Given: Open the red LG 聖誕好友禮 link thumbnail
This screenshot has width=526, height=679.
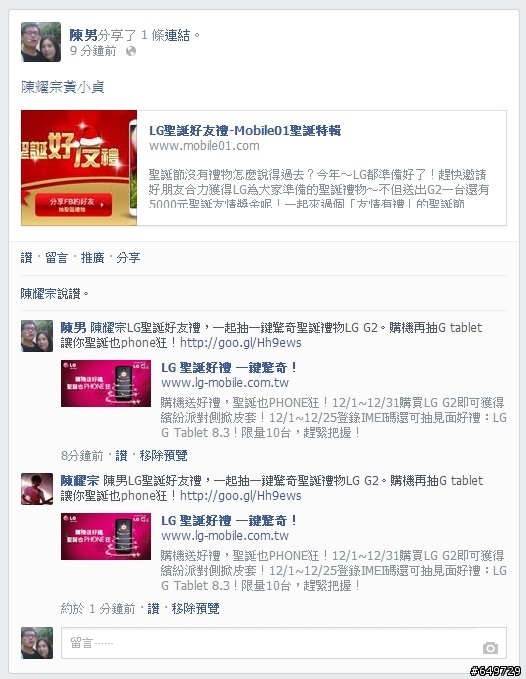Looking at the screenshot, I should (x=79, y=168).
